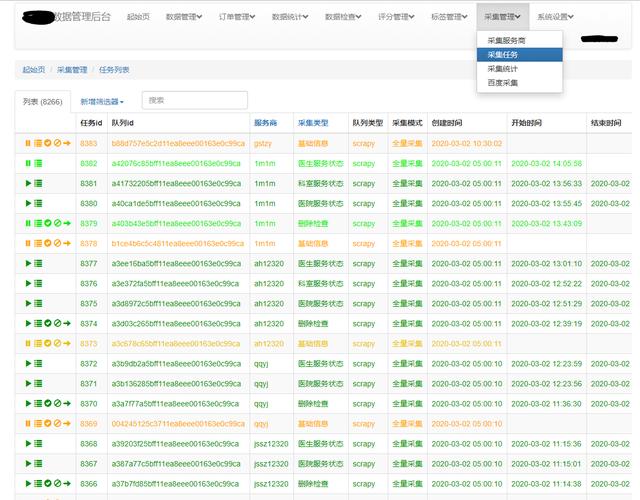This screenshot has width=640, height=500.
Task: Click the ban icon in row 8370
Action: (x=58, y=403)
